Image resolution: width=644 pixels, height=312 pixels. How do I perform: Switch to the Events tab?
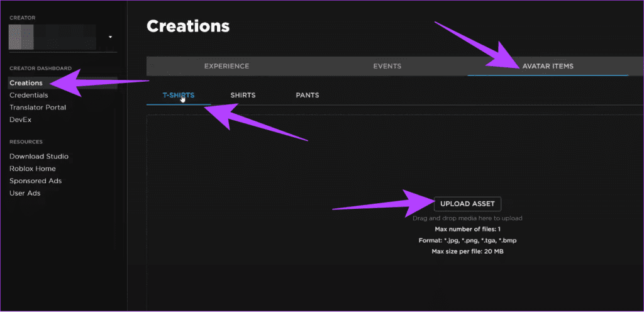(387, 66)
